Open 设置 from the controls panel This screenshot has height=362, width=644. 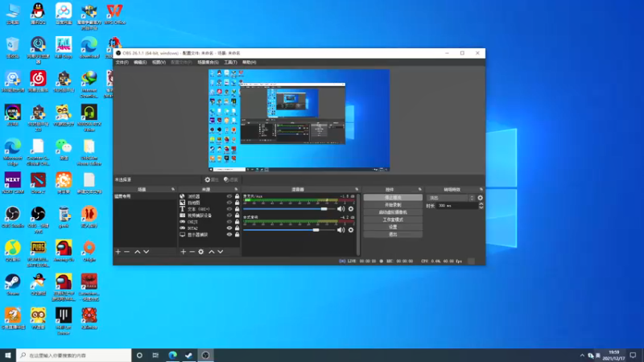(393, 227)
